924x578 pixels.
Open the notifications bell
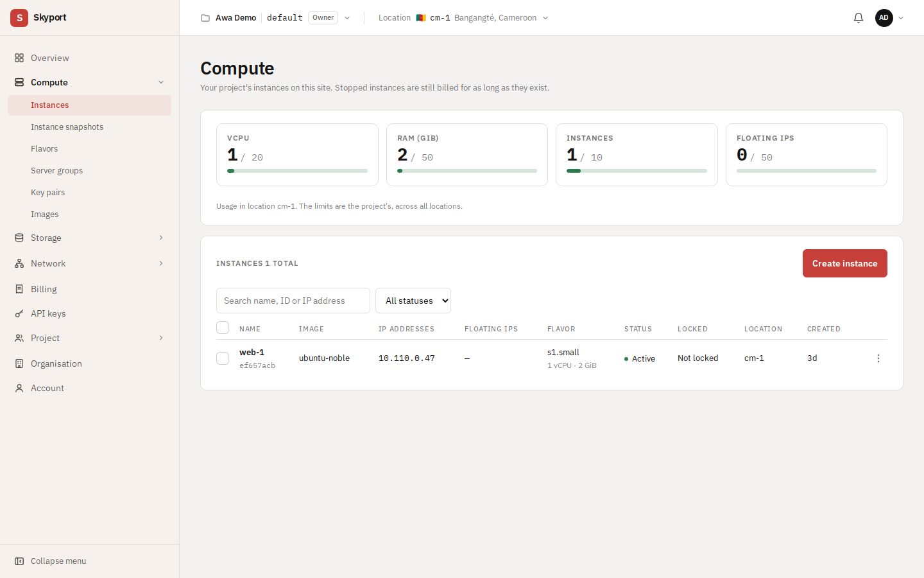click(x=859, y=18)
